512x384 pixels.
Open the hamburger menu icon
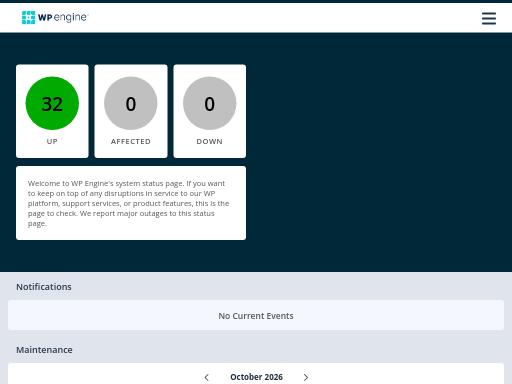point(489,18)
